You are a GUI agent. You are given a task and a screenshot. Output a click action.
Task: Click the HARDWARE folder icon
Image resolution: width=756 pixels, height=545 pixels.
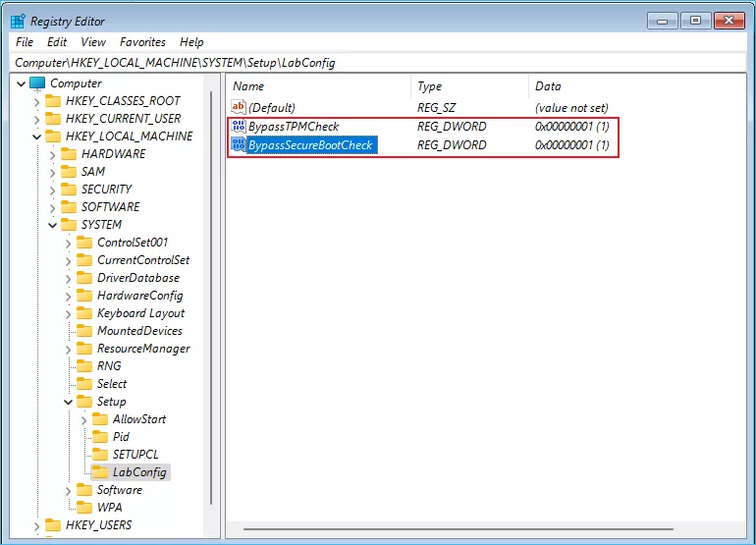click(69, 154)
